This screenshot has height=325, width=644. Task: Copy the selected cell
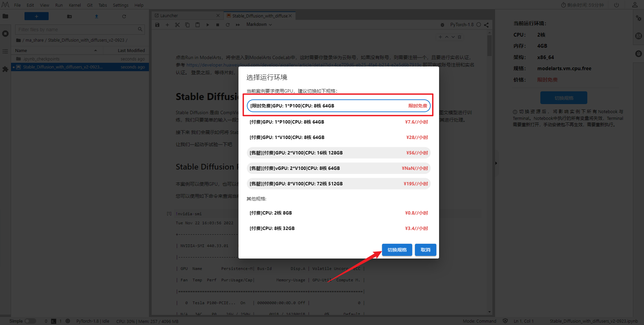click(187, 25)
